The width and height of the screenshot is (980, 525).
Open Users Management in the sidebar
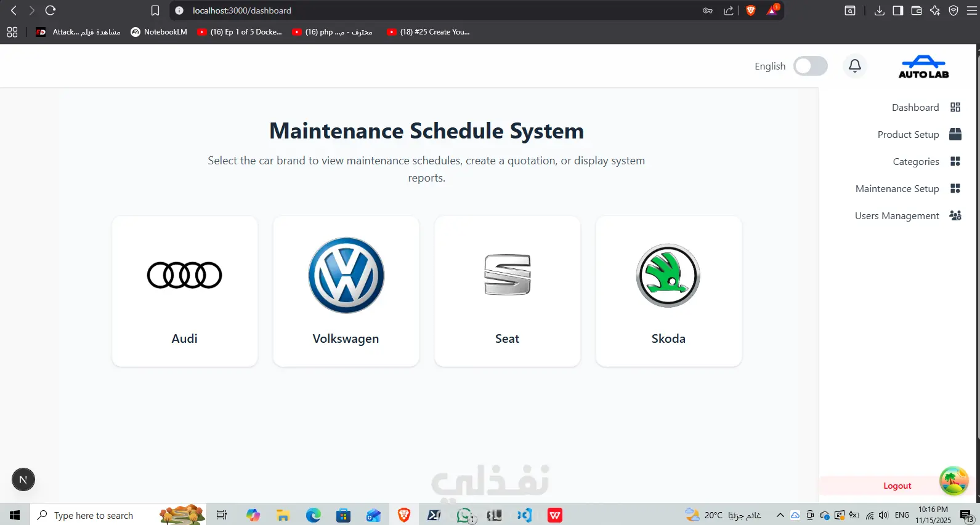(x=907, y=215)
